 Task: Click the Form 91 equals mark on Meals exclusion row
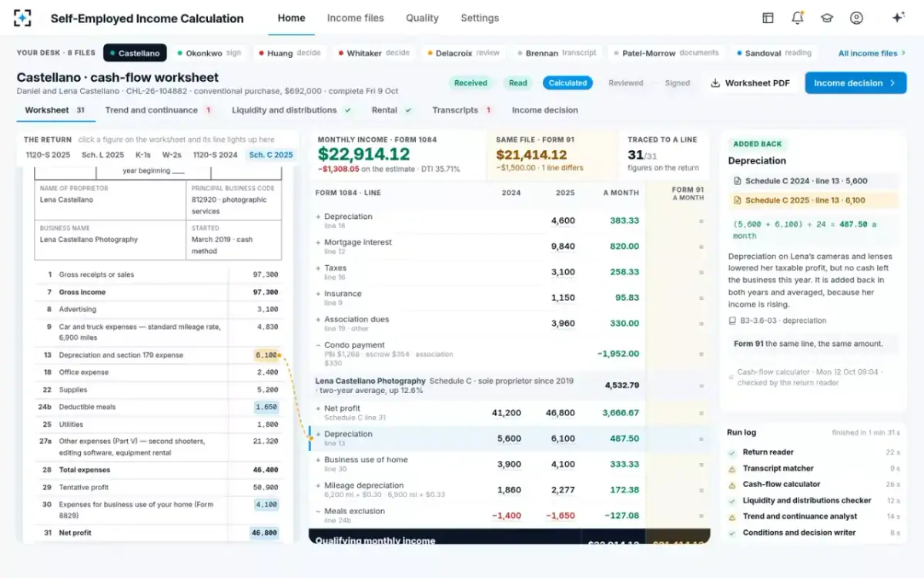pos(701,516)
